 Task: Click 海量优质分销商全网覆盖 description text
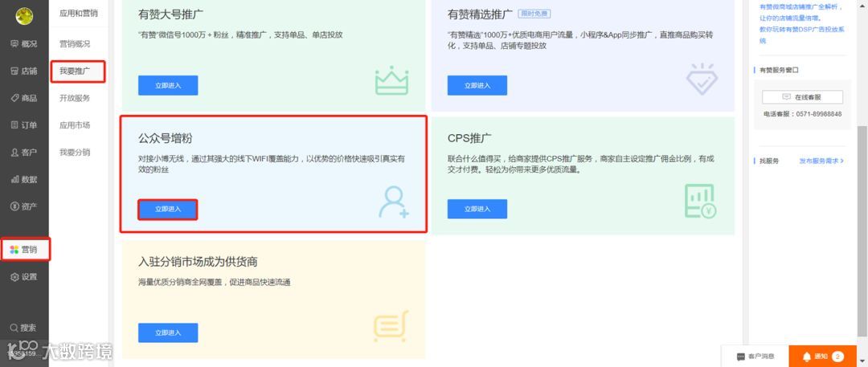[x=215, y=283]
